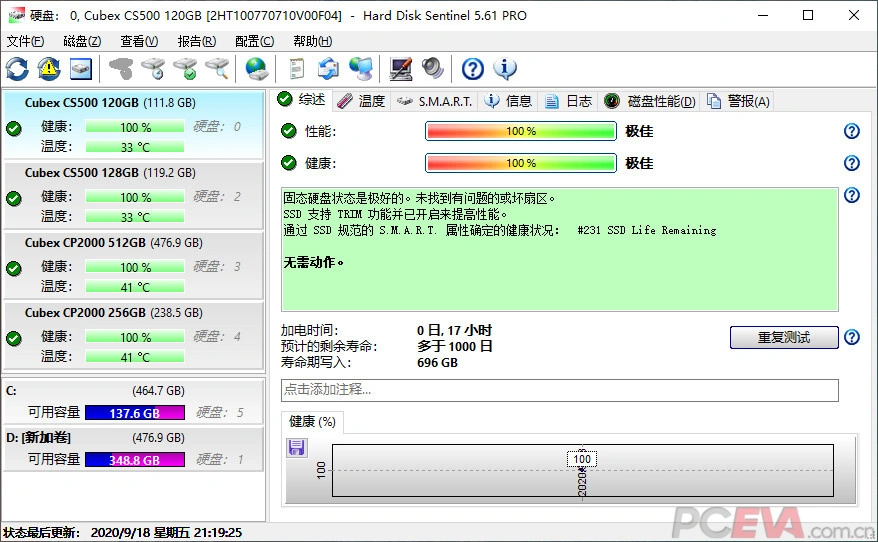Open the 查看(V) menu

coord(139,41)
